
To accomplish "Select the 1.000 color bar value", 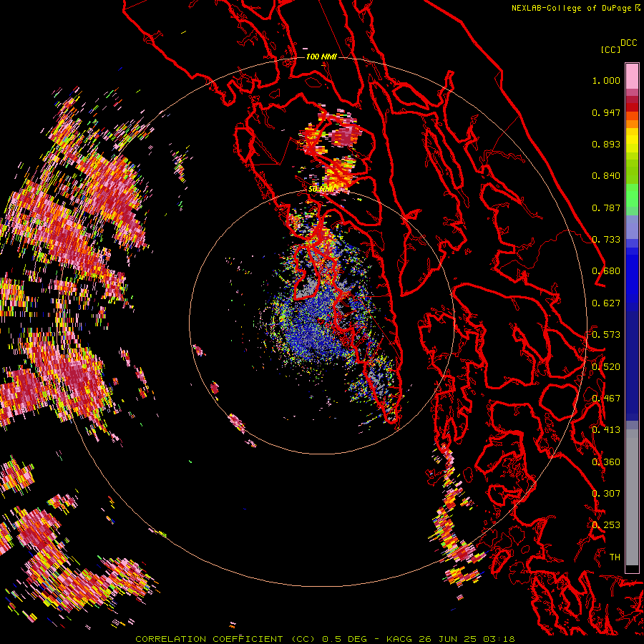I will click(x=606, y=80).
